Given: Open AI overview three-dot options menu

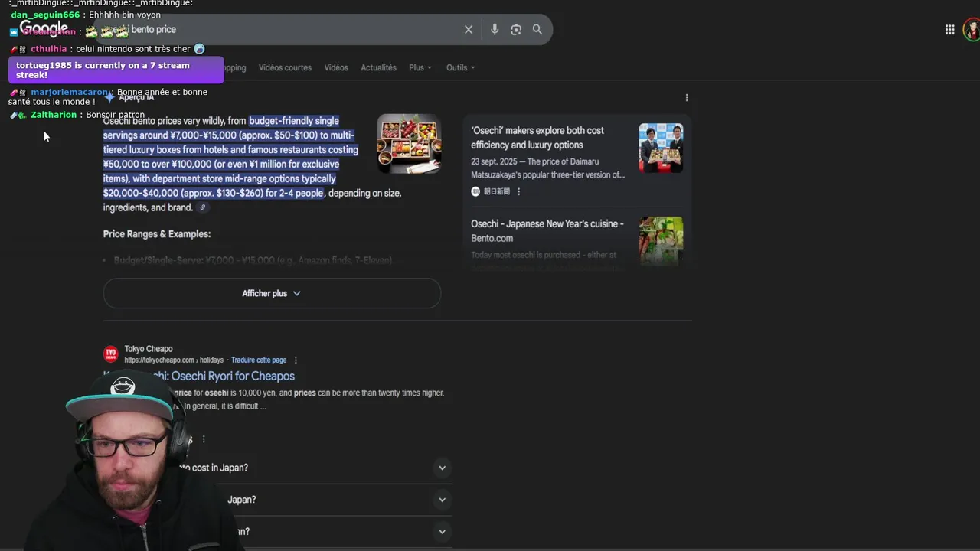Looking at the screenshot, I should pyautogui.click(x=687, y=97).
